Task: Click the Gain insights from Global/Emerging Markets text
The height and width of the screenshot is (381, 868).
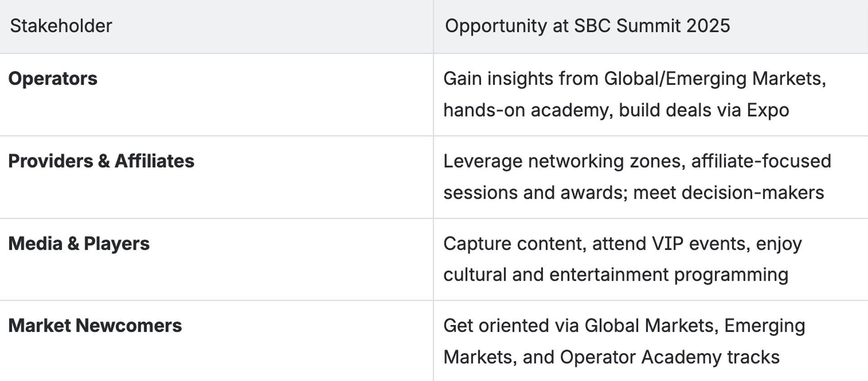Action: (634, 79)
